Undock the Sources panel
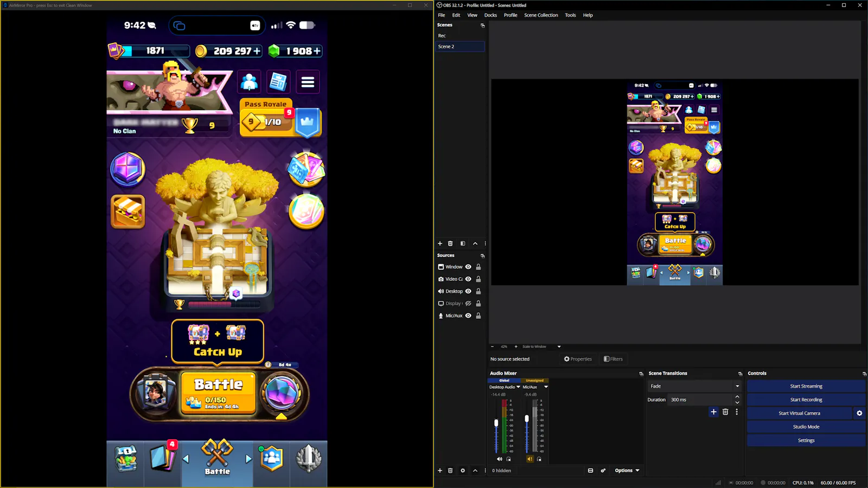 coord(482,256)
